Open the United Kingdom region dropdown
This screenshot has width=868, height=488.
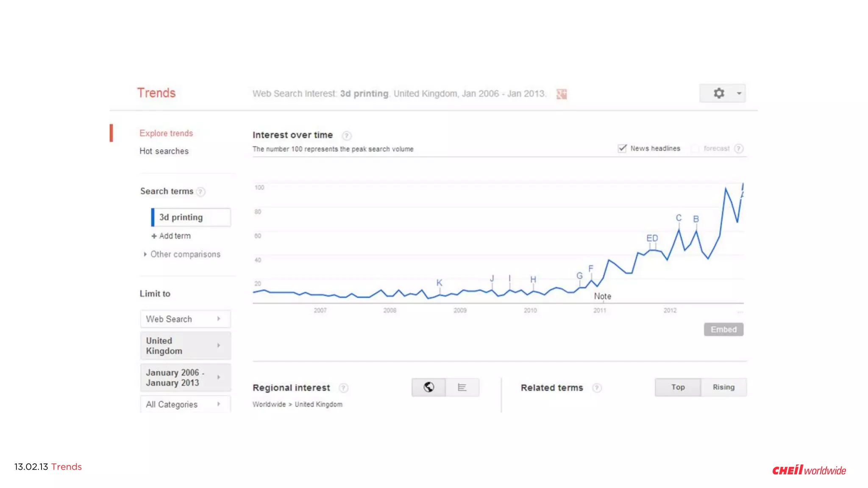(x=185, y=346)
